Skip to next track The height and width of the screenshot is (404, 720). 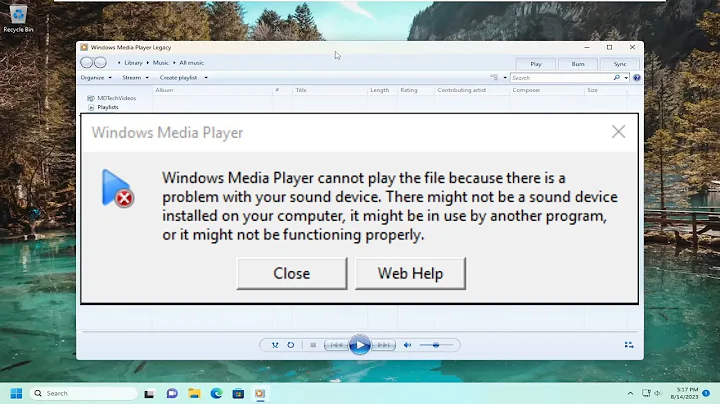tap(383, 345)
